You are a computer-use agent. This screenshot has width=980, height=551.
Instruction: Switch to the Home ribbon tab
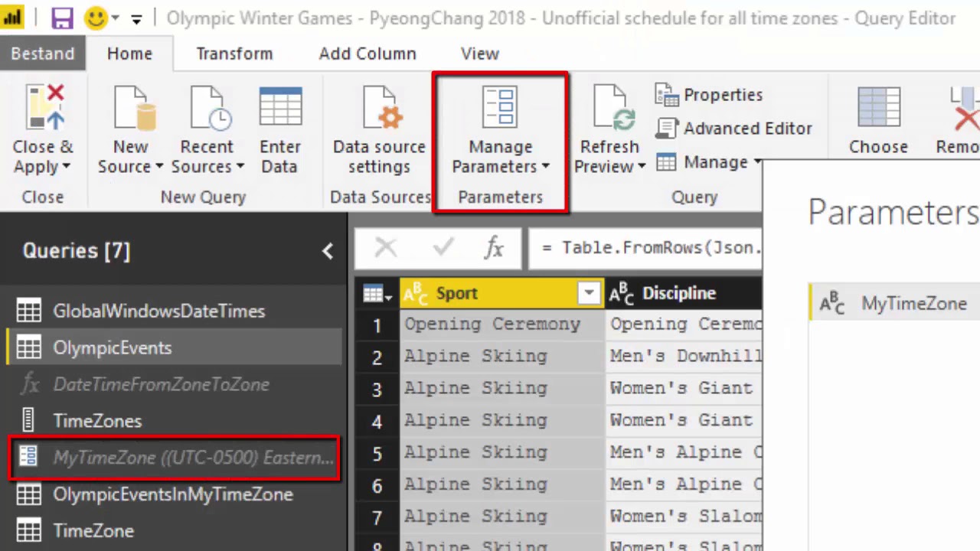coord(129,54)
